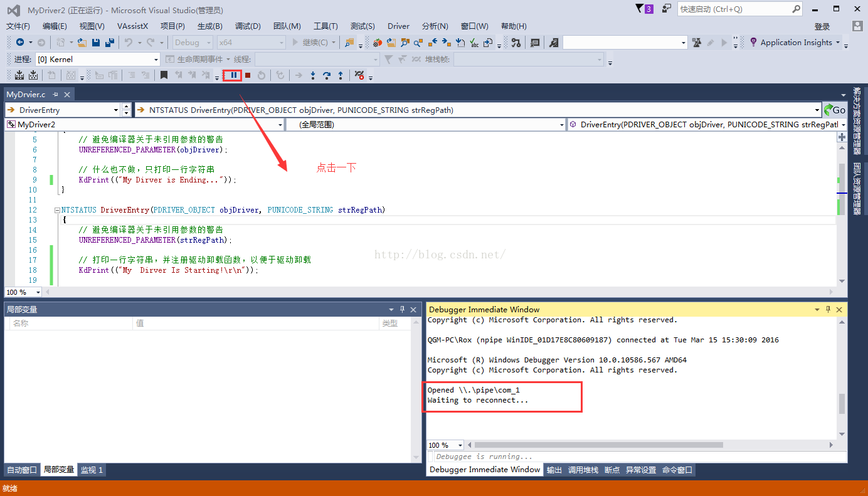This screenshot has height=496, width=868.
Task: Open the process Kernel dropdown
Action: (x=156, y=60)
